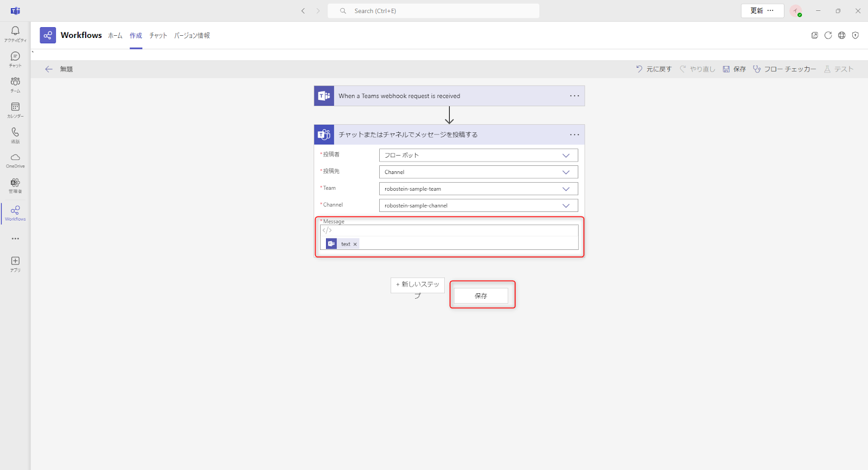Click the Workflows app title text
Screen dimensions: 868x470
coord(81,35)
